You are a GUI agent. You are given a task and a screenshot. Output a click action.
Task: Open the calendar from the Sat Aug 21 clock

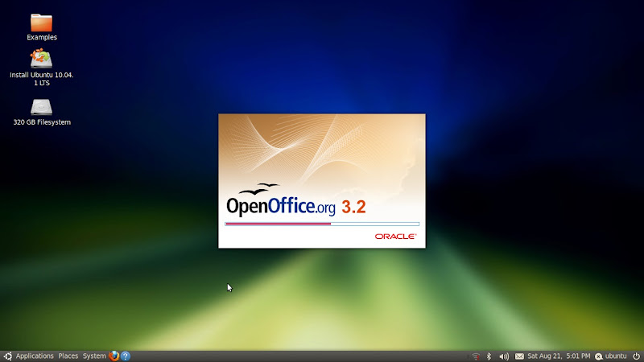[559, 356]
